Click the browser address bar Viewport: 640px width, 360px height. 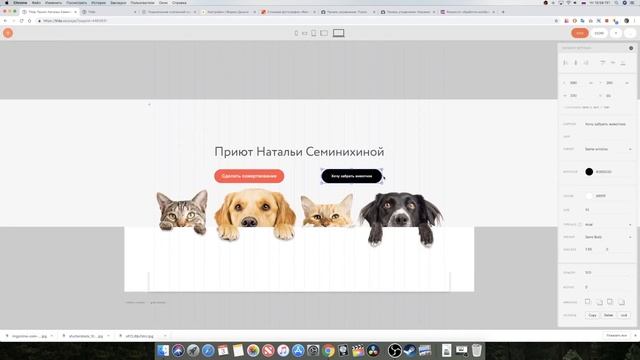click(x=294, y=20)
